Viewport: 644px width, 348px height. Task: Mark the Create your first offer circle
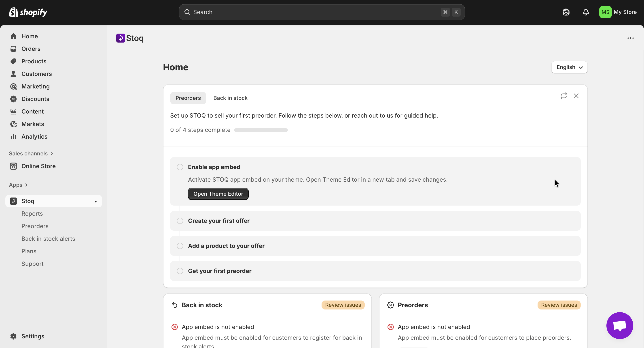pos(180,221)
